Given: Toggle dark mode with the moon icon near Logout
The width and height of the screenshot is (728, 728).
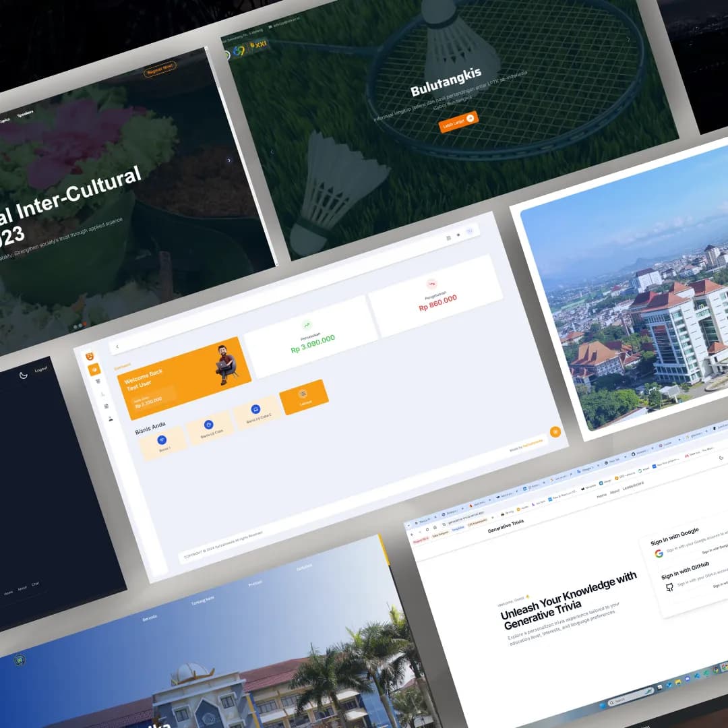Looking at the screenshot, I should (24, 375).
